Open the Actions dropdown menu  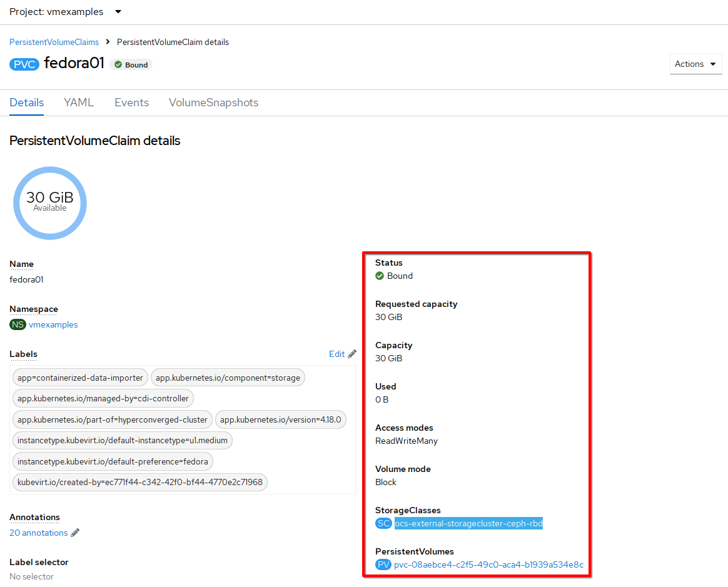[695, 64]
